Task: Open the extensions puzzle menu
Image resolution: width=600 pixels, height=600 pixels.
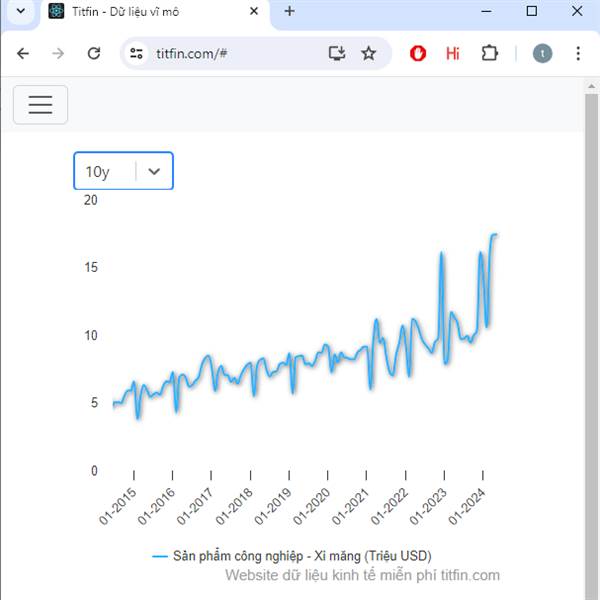Action: (x=489, y=54)
